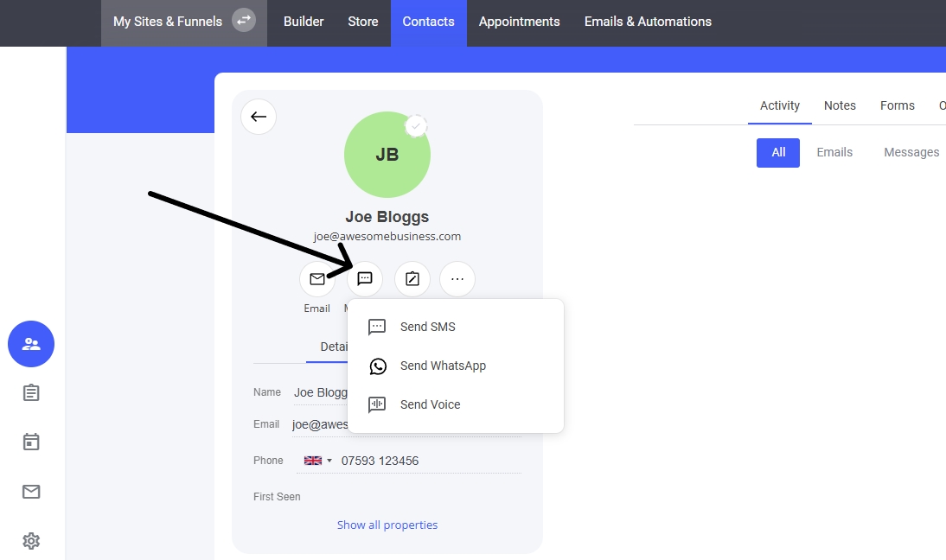
Task: Expand the phone country flag dropdown
Action: pyautogui.click(x=317, y=461)
